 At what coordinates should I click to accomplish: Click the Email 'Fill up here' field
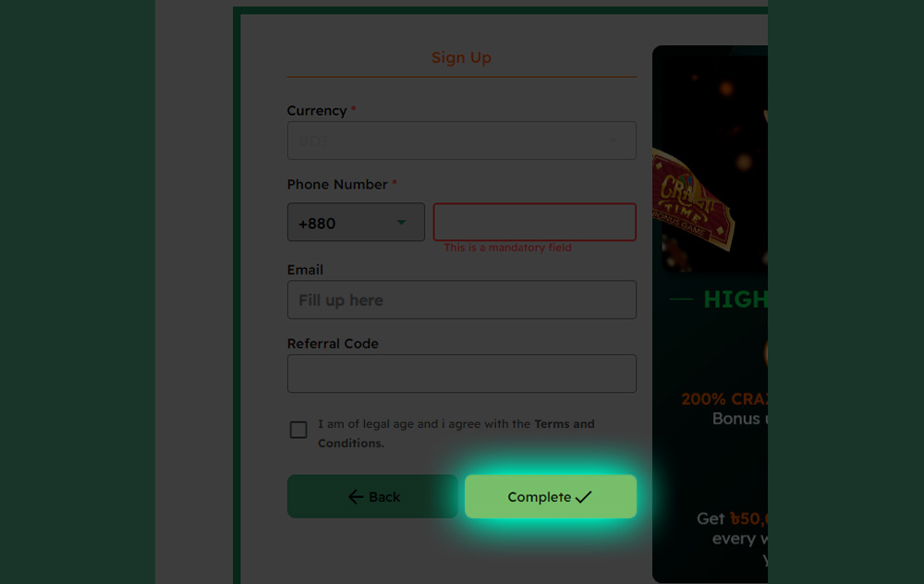(x=461, y=300)
